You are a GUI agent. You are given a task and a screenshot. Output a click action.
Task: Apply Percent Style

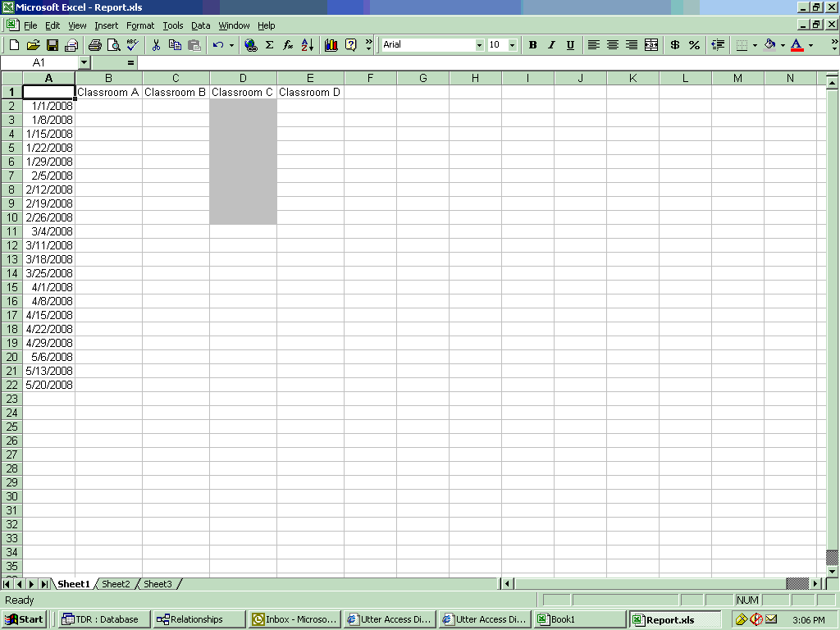click(694, 45)
